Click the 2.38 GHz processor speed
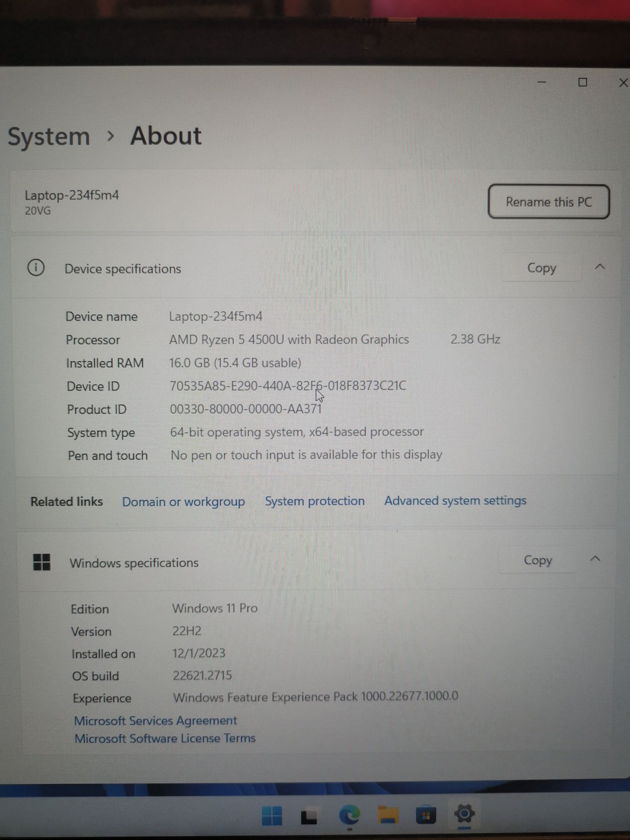Screen dimensions: 630x840 click(475, 339)
